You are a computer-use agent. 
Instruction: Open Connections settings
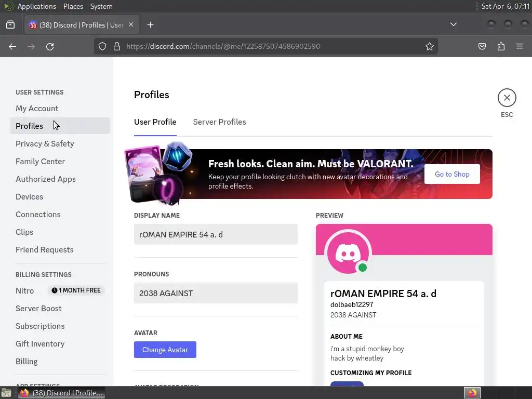point(60,214)
